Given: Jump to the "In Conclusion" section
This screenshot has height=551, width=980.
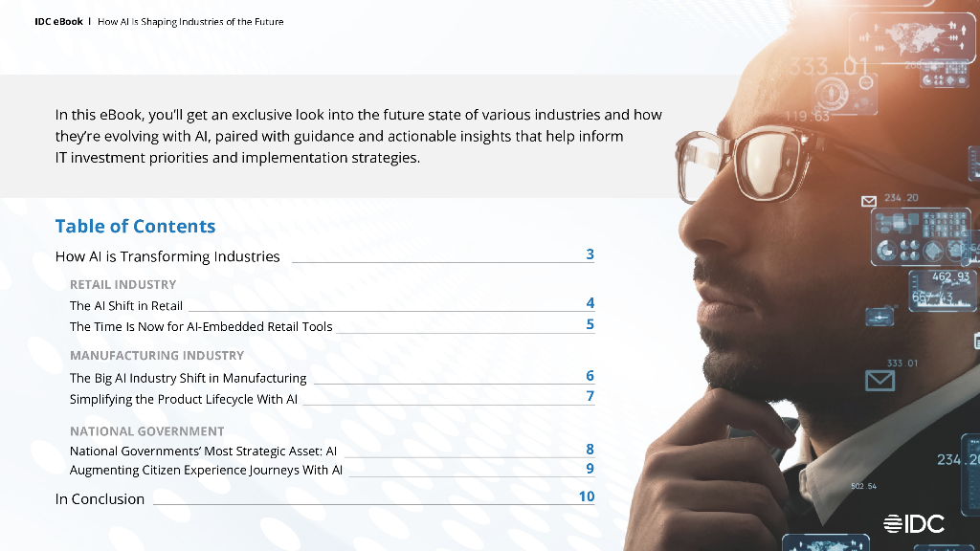Looking at the screenshot, I should click(x=100, y=499).
